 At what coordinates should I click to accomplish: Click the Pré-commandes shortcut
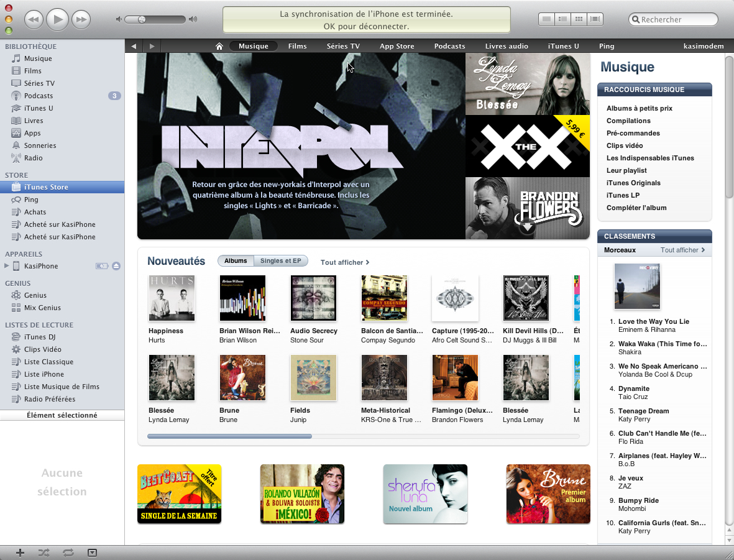pos(633,133)
